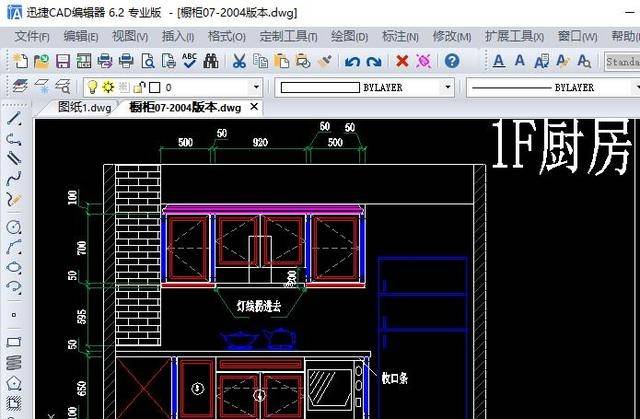Click the 920 dimension text
Screen dimensions: 640x419
pyautogui.click(x=260, y=142)
